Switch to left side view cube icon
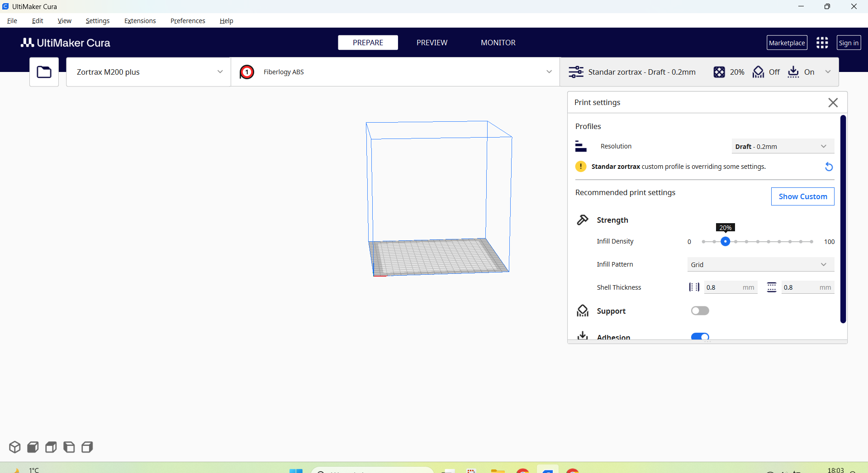This screenshot has width=868, height=473. [69, 447]
